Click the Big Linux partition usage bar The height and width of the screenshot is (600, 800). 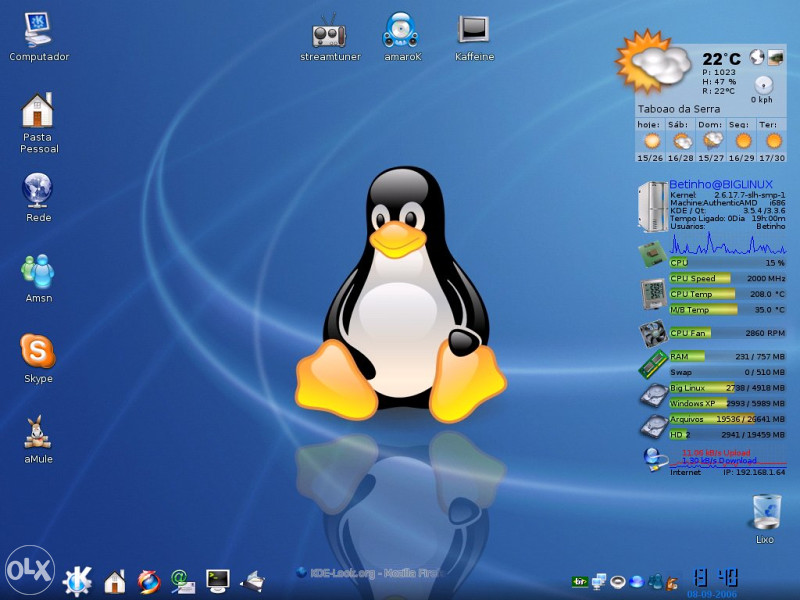pyautogui.click(x=727, y=388)
